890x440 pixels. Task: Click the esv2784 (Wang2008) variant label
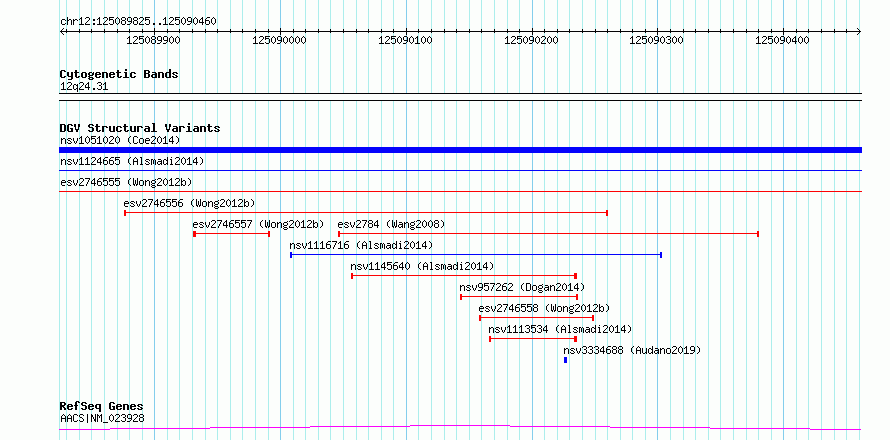(391, 224)
